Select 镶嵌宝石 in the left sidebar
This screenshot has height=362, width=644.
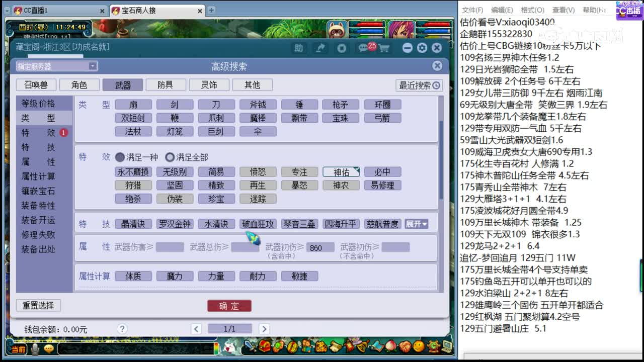(39, 191)
